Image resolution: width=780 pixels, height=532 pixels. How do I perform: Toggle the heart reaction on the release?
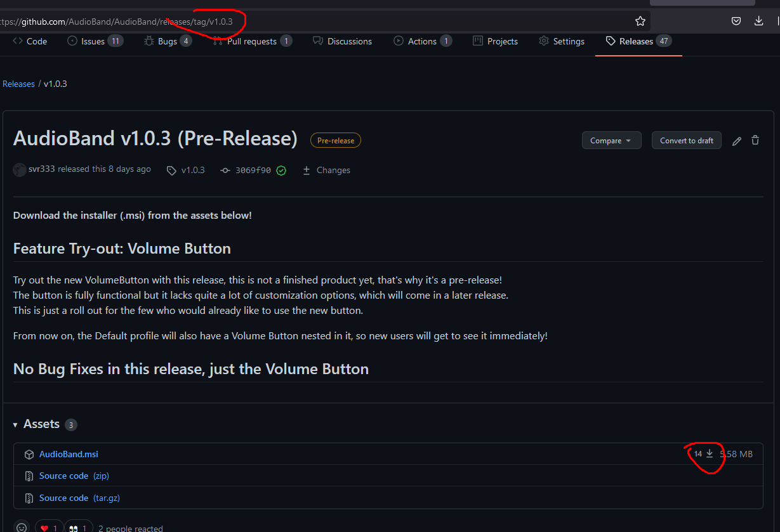(49, 527)
